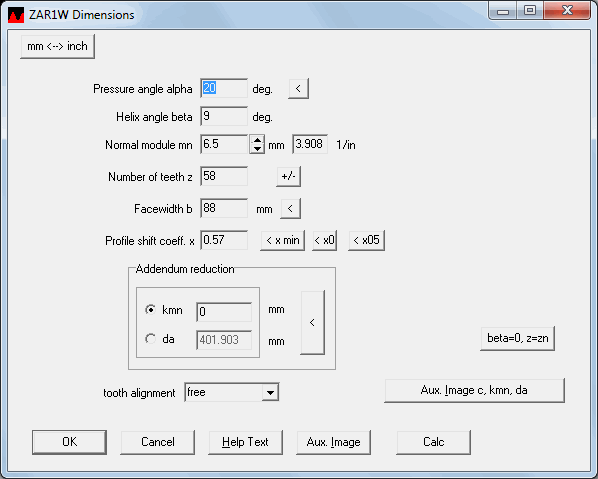
Task: Click the Calc button
Action: click(434, 442)
